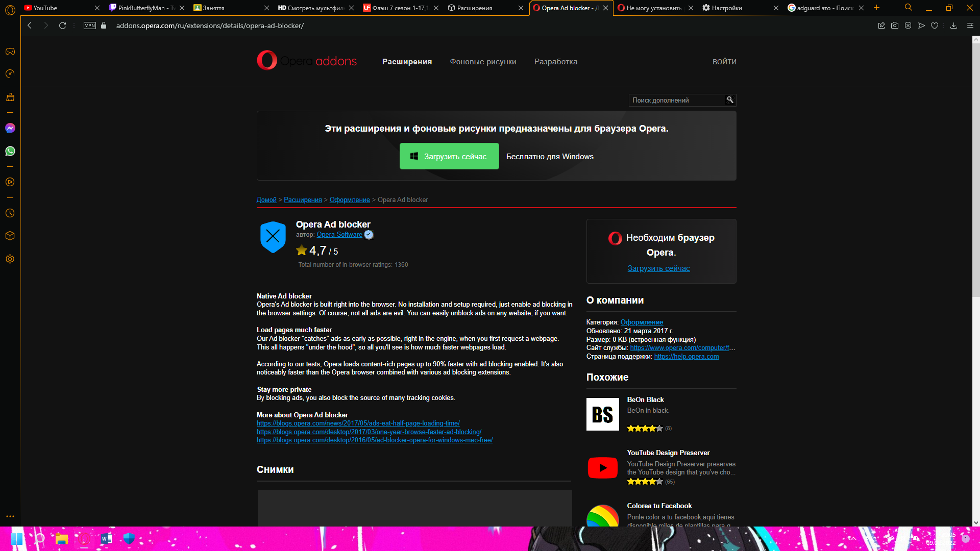Open the Оформление category link
980x551 pixels.
coord(642,322)
